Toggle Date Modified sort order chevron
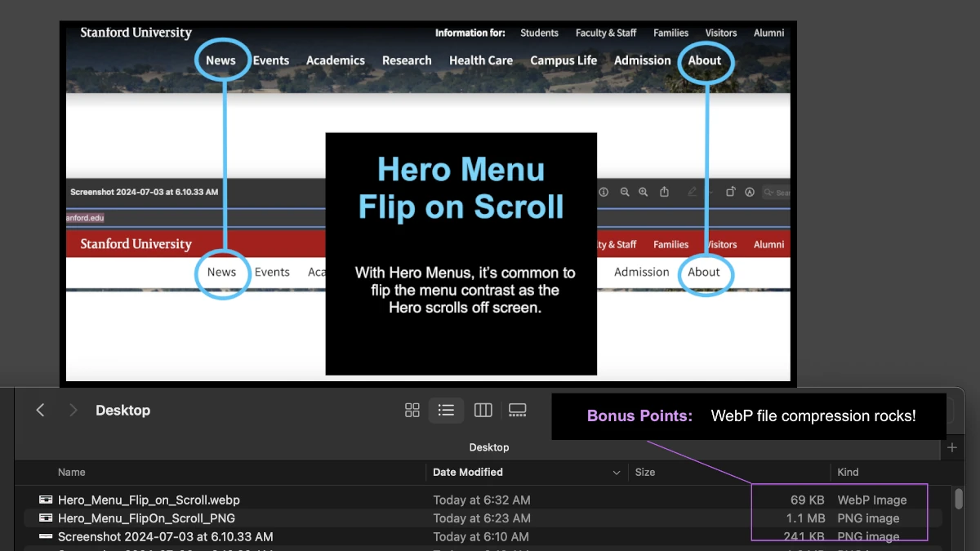This screenshot has height=551, width=980. tap(617, 473)
